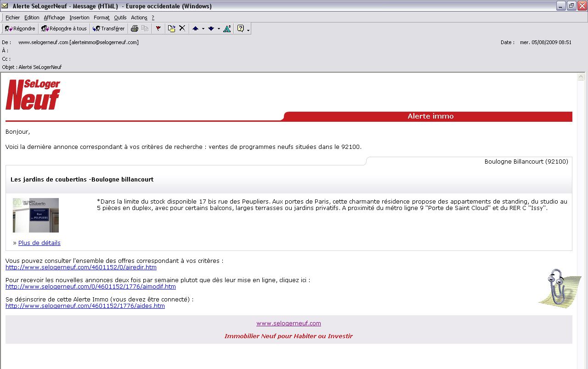588x369 pixels.
Task: Open the next item arrow dropdown
Action: (x=219, y=28)
